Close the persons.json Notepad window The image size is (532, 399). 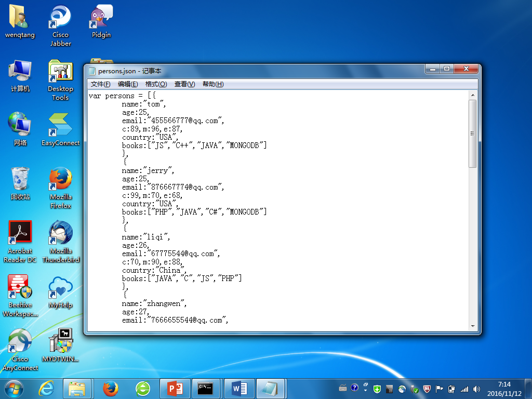pyautogui.click(x=466, y=69)
